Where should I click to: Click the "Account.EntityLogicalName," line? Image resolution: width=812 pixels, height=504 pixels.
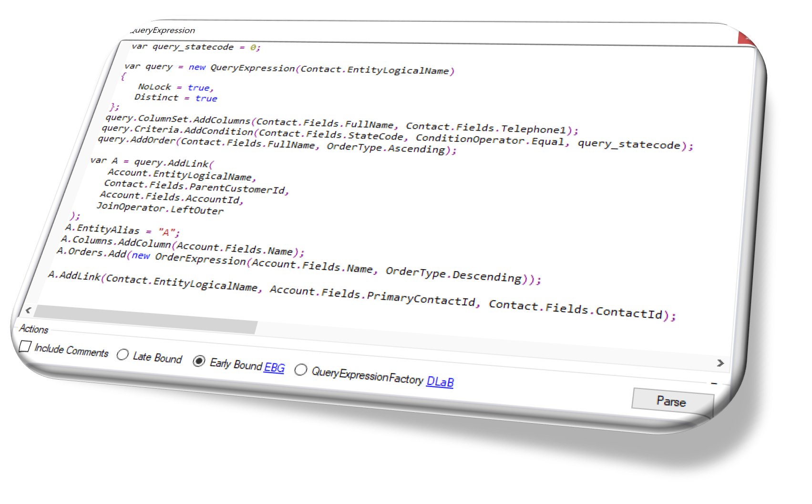(x=182, y=175)
